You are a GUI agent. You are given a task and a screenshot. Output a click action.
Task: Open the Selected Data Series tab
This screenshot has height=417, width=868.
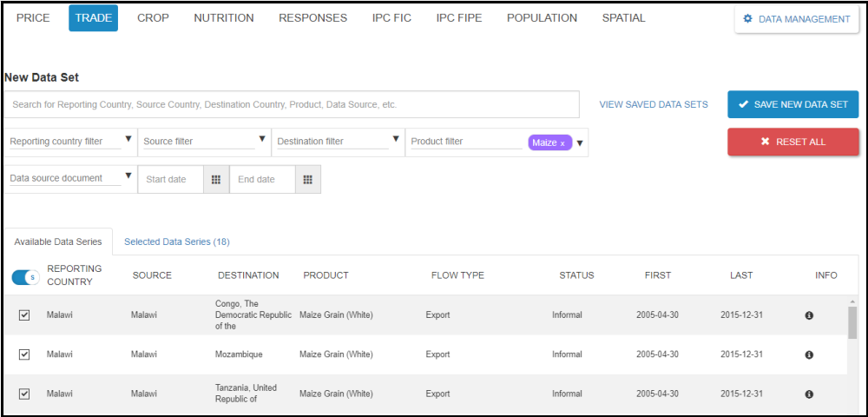[176, 242]
